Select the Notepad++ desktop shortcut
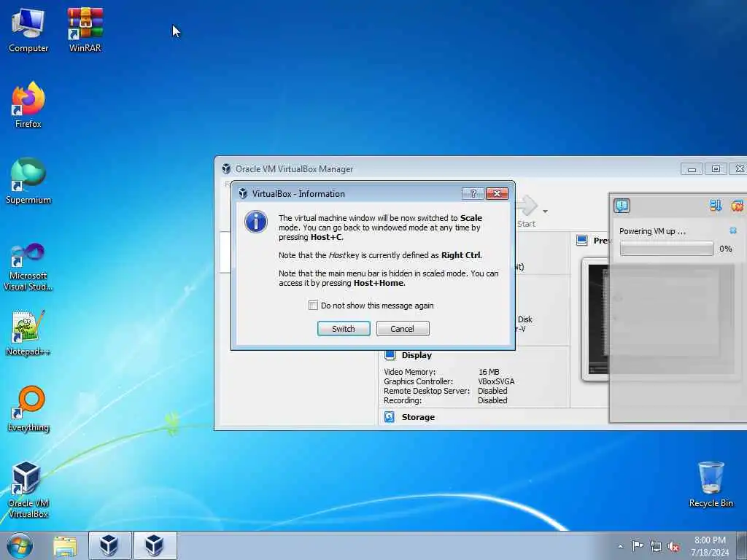 point(28,333)
